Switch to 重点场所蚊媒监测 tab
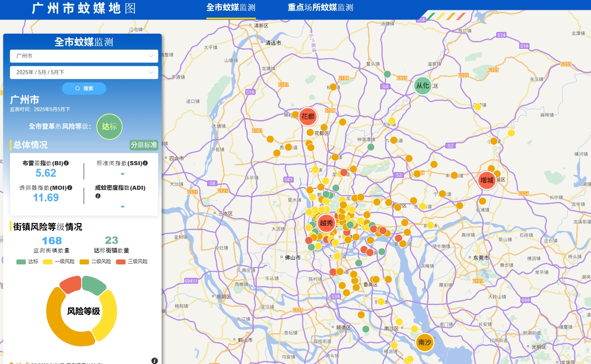 coord(320,8)
